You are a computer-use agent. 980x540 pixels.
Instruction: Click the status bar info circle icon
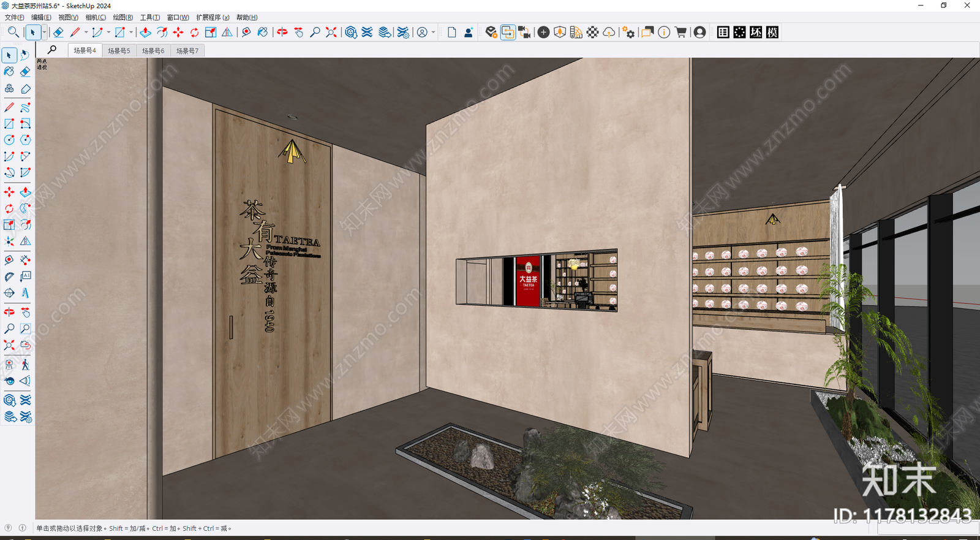[23, 528]
